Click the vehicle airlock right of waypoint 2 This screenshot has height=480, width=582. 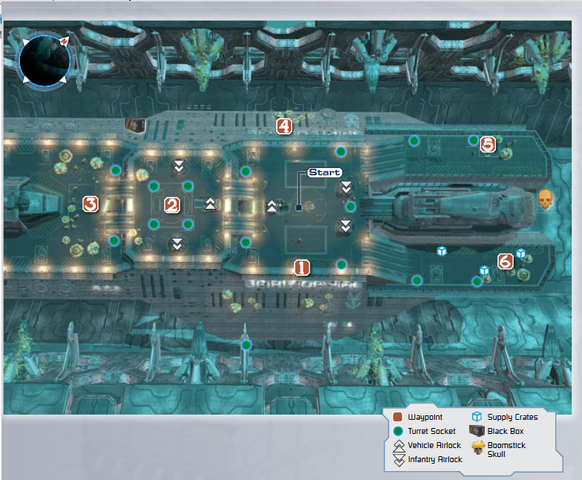click(x=210, y=204)
